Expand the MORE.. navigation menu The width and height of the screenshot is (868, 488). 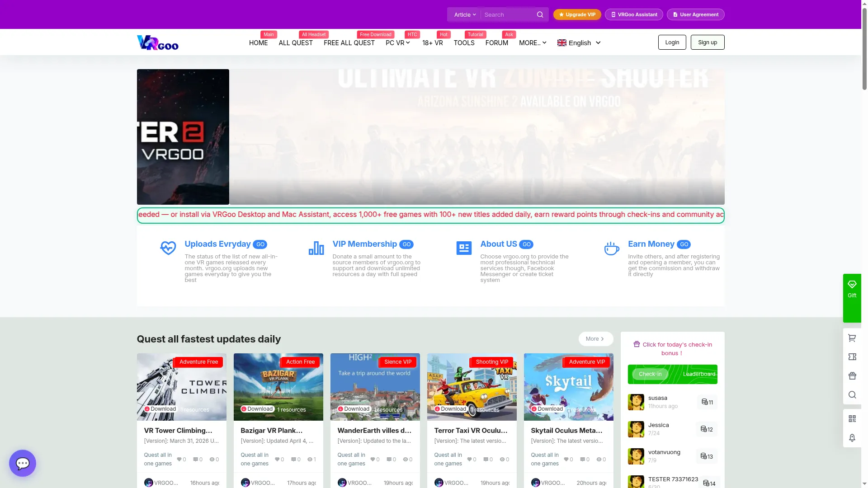click(x=533, y=43)
